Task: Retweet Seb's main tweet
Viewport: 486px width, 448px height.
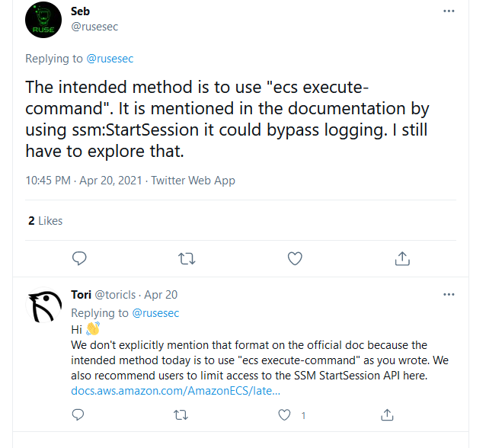Action: pyautogui.click(x=187, y=259)
